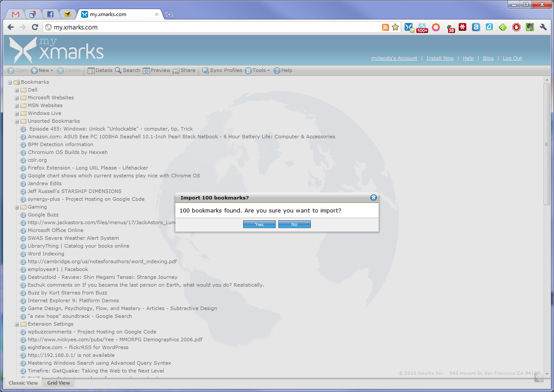Expand the Windows Live folder
The width and height of the screenshot is (554, 392).
(x=17, y=114)
